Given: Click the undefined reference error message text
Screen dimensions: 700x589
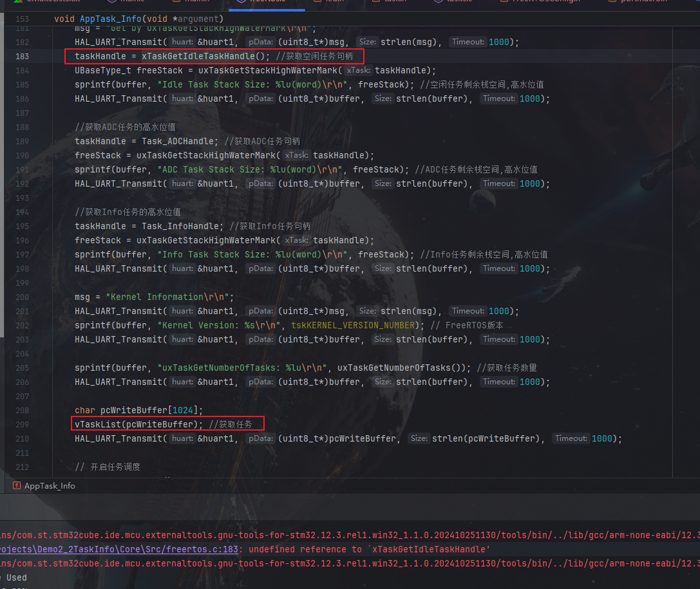Looking at the screenshot, I should [x=369, y=549].
